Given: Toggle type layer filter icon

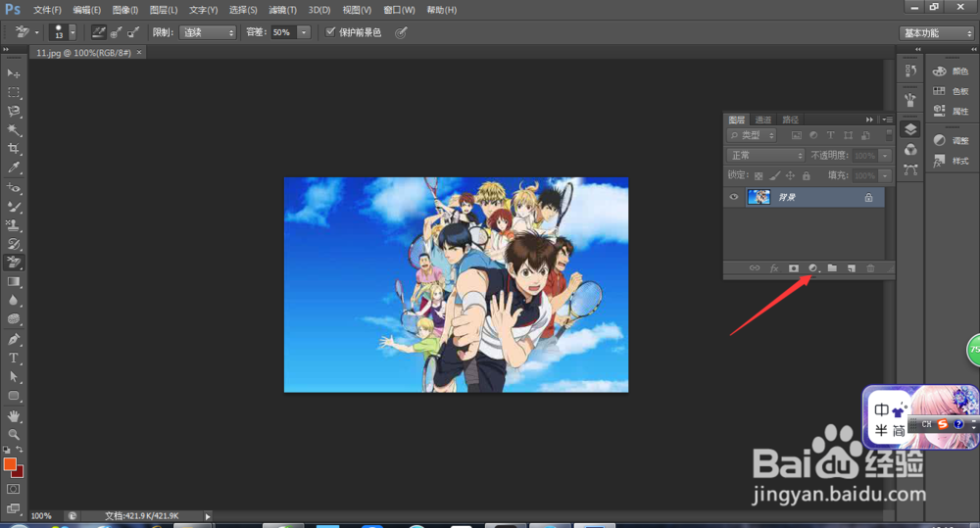Looking at the screenshot, I should (831, 135).
